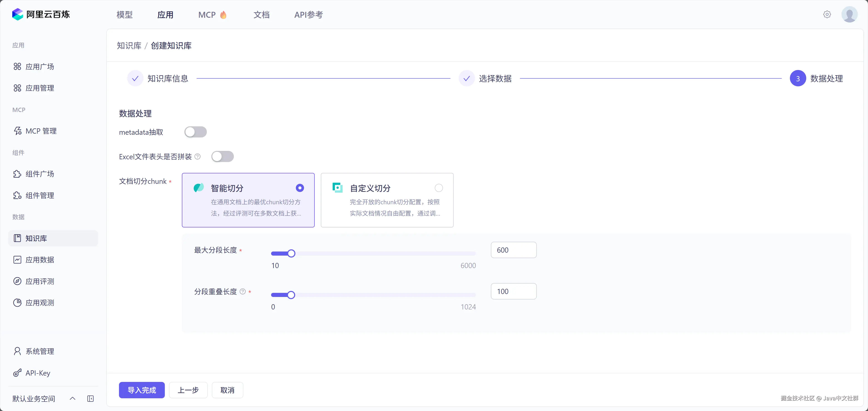Click the 导入完成 button
Image resolution: width=868 pixels, height=411 pixels.
[x=141, y=390]
